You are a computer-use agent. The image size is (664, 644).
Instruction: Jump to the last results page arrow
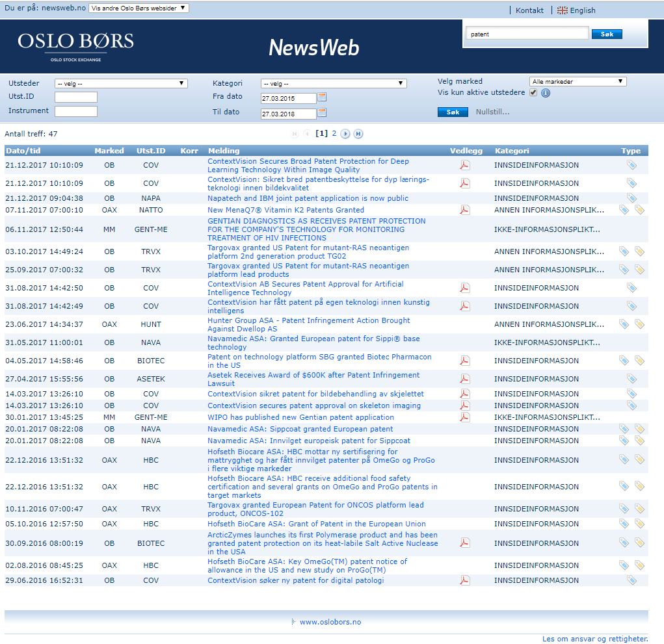point(358,134)
